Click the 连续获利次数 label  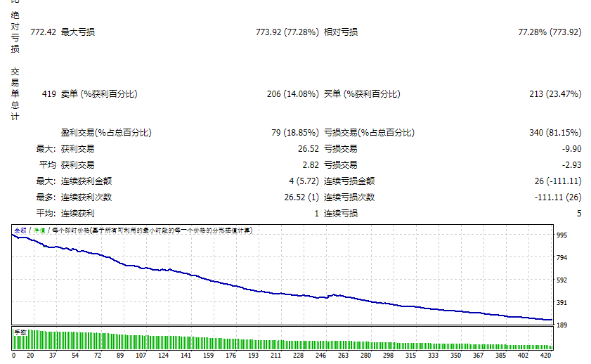click(x=86, y=197)
